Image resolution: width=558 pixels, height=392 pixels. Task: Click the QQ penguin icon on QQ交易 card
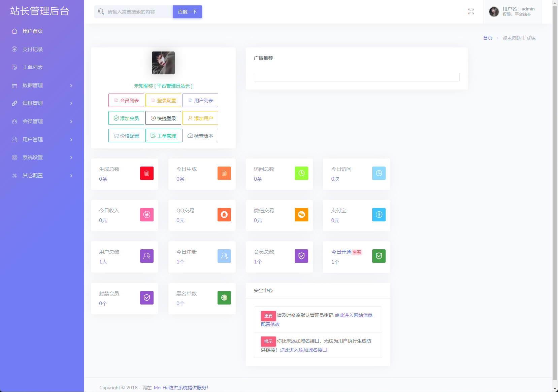pos(224,215)
